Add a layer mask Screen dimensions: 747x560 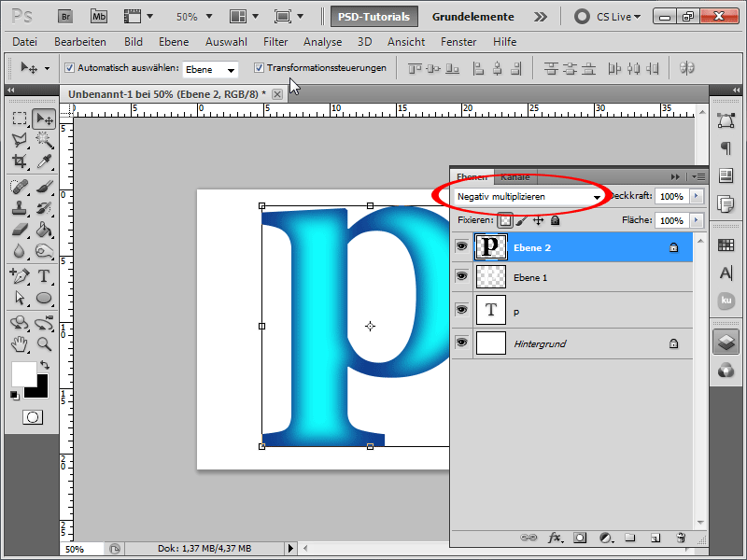tap(580, 539)
